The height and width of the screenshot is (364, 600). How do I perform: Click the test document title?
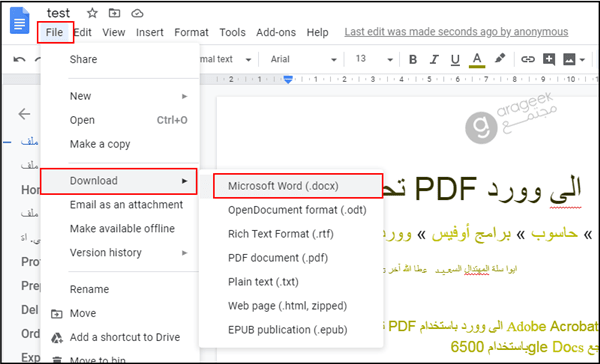coord(59,13)
